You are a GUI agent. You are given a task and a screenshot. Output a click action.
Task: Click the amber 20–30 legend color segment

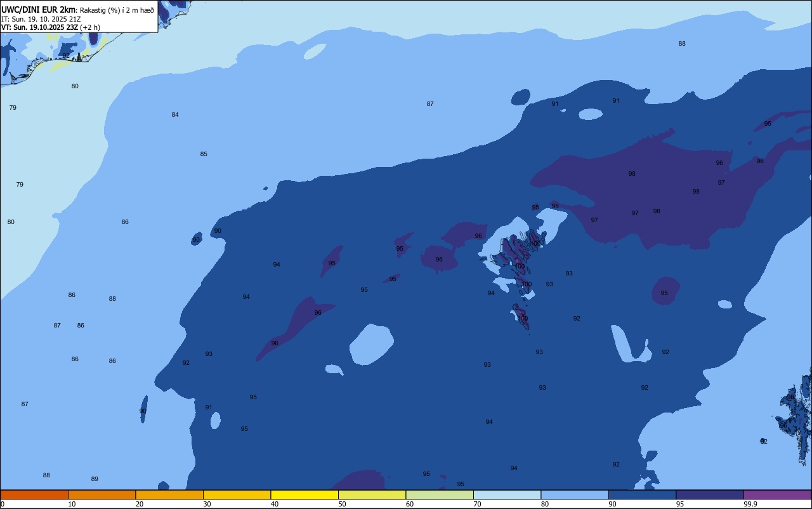point(169,494)
